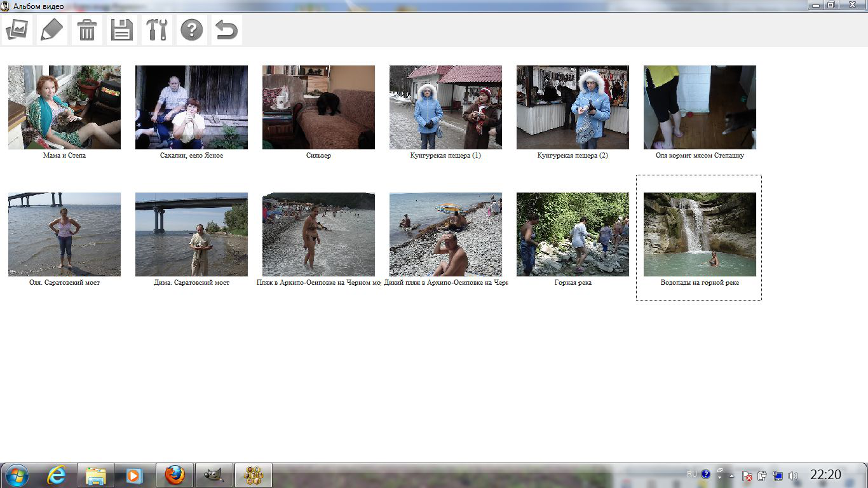Click the add photos icon in toolbar

point(18,30)
